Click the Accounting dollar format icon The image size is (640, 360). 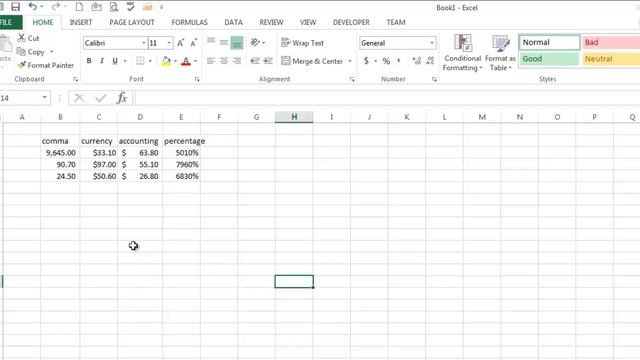(x=366, y=61)
